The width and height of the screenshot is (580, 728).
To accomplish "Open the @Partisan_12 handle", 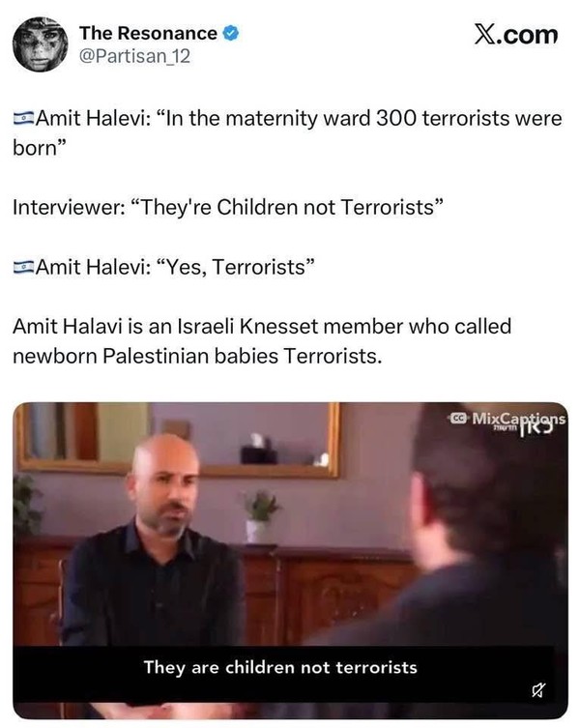I will click(134, 57).
